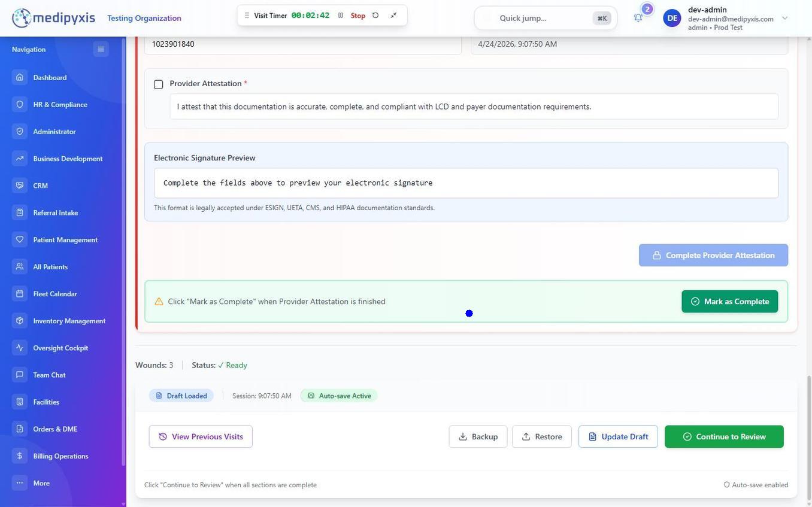Click warning triangle beside Mark as Complete note
812x507 pixels.
(x=159, y=302)
